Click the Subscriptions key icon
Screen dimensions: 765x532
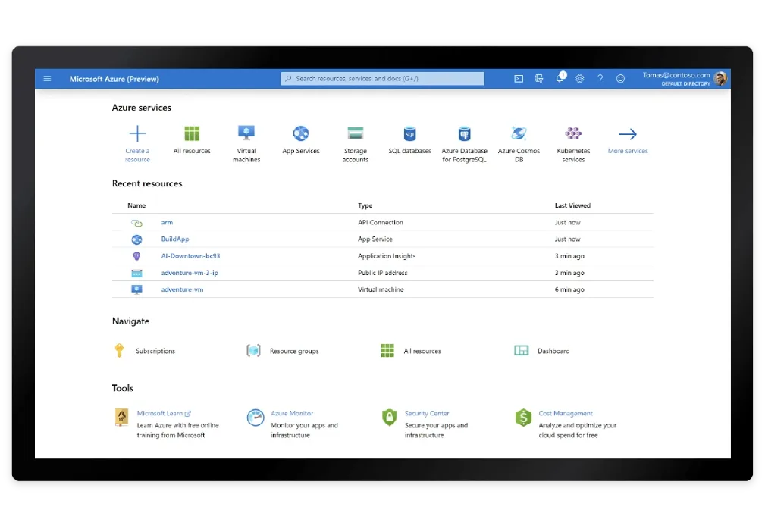[x=119, y=351]
